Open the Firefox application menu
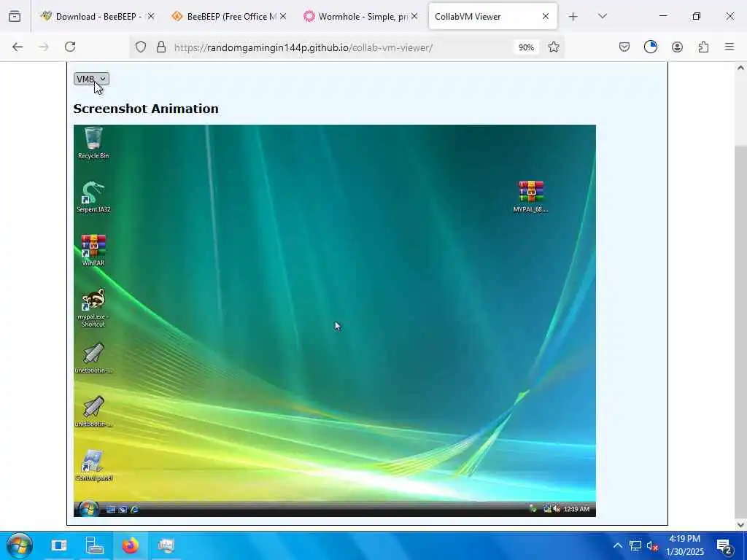The height and width of the screenshot is (560, 747). (x=729, y=47)
